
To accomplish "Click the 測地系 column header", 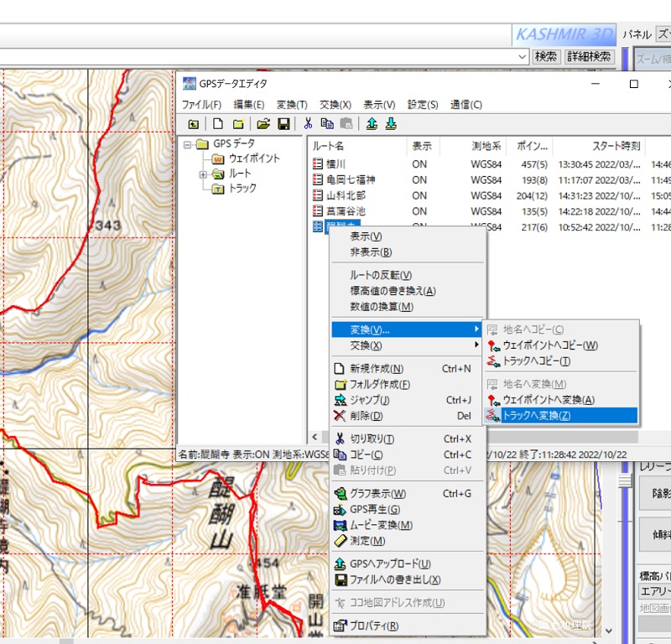I will pyautogui.click(x=473, y=146).
